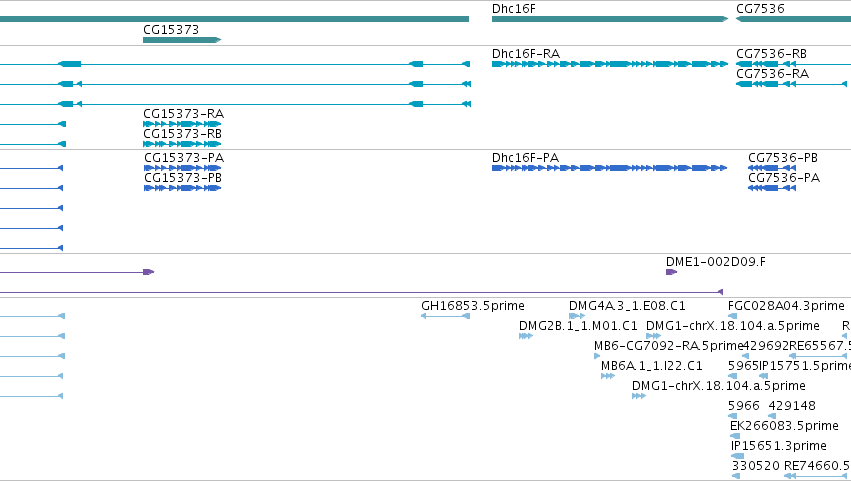Click the CG7536-RB transcript label
The width and height of the screenshot is (851, 481).
point(771,54)
